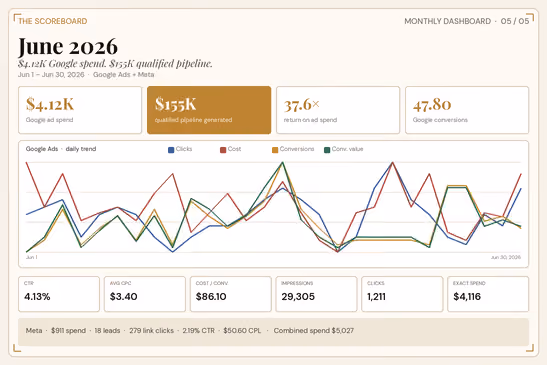Click the 18 leads text
This screenshot has width=547, height=365.
click(x=107, y=330)
